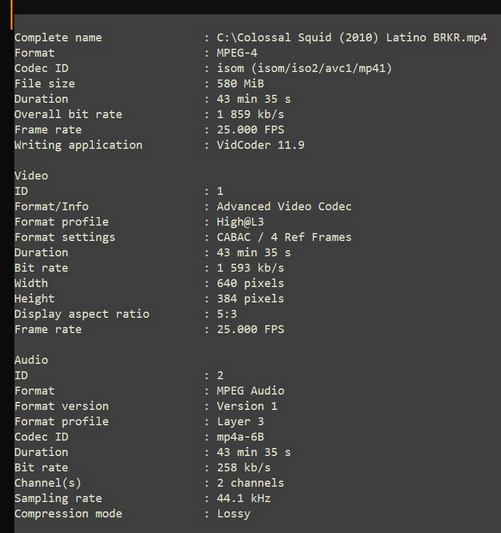Image resolution: width=501 pixels, height=533 pixels.
Task: Click the complete name file path value
Action: click(352, 37)
